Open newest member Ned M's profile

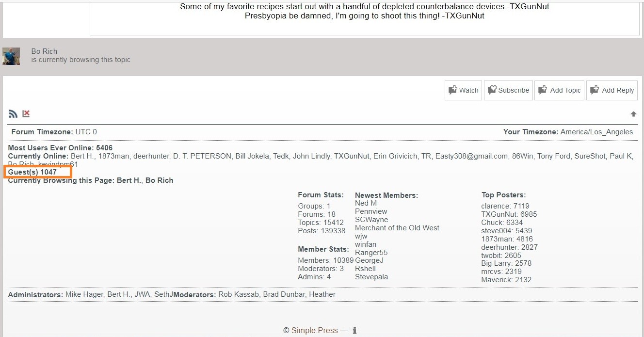(366, 203)
